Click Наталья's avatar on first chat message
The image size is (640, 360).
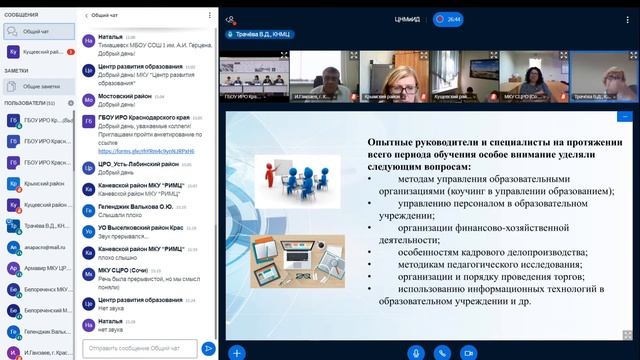pos(89,41)
